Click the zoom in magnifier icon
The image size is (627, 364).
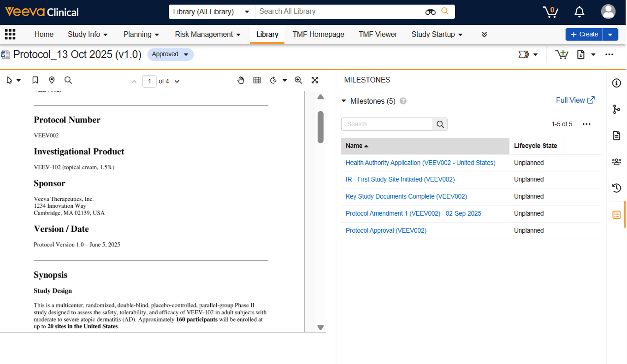298,80
